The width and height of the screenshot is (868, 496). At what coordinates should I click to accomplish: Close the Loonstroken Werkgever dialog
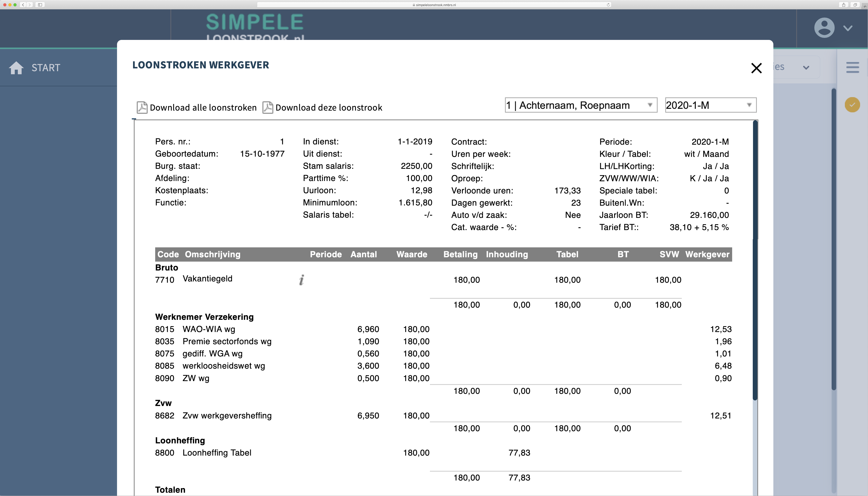pos(756,68)
